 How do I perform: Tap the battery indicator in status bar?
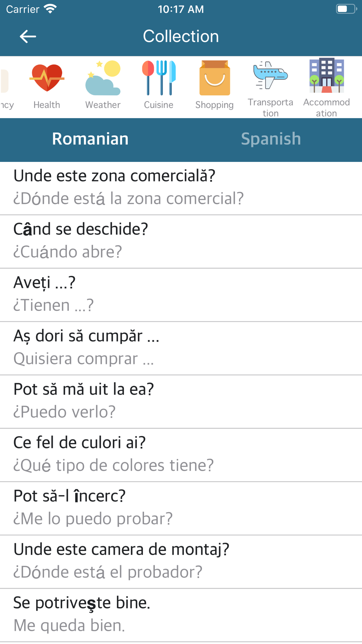tap(346, 9)
